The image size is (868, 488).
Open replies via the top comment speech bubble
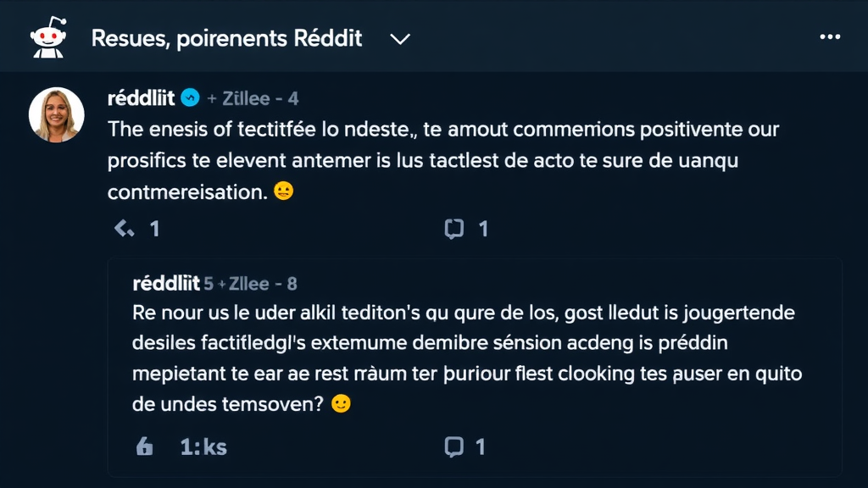pos(454,227)
